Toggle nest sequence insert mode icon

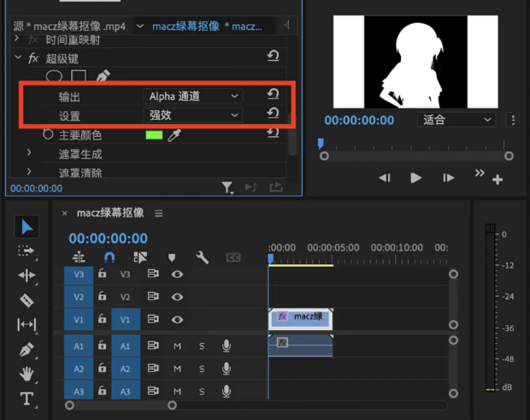[79, 257]
